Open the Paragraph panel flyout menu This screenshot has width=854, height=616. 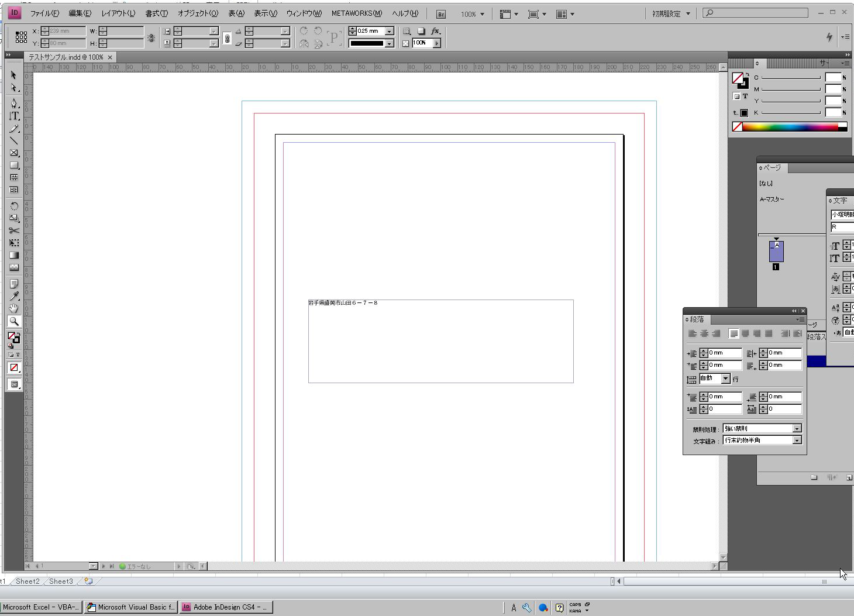click(800, 320)
